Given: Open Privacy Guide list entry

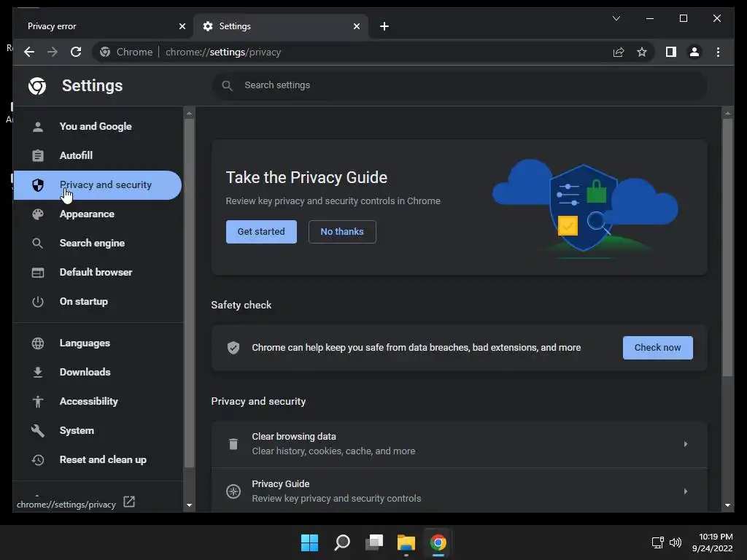Looking at the screenshot, I should (460, 491).
